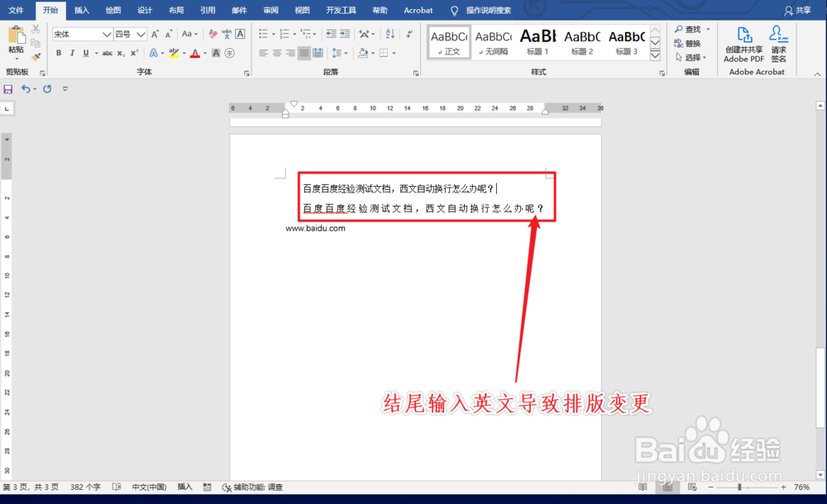Select the 标题 1 style

[x=538, y=41]
